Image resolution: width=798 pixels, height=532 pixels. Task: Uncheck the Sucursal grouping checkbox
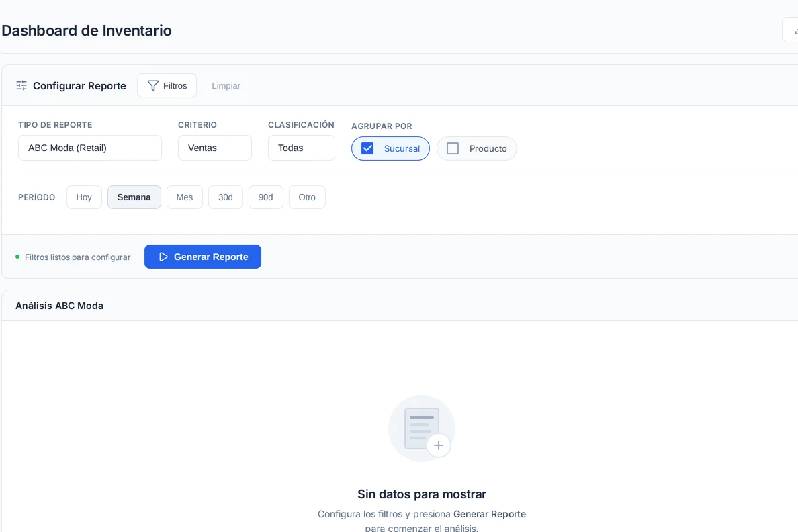point(367,148)
